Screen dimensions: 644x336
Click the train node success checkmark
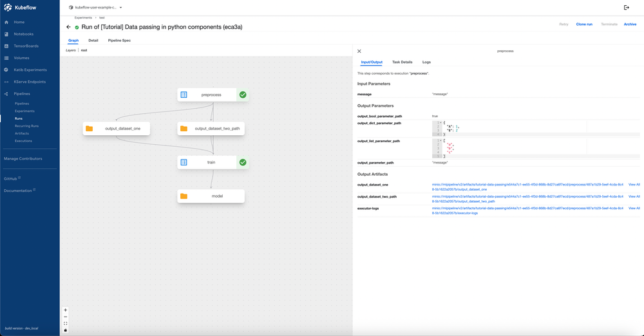click(x=243, y=162)
